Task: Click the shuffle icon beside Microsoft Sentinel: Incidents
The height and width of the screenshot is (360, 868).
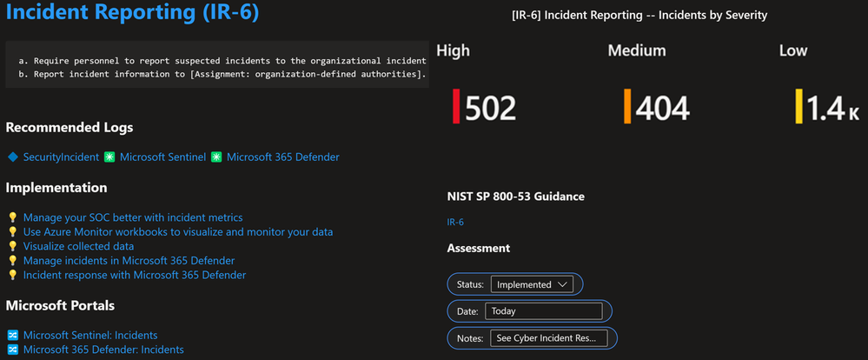Action: 13,336
